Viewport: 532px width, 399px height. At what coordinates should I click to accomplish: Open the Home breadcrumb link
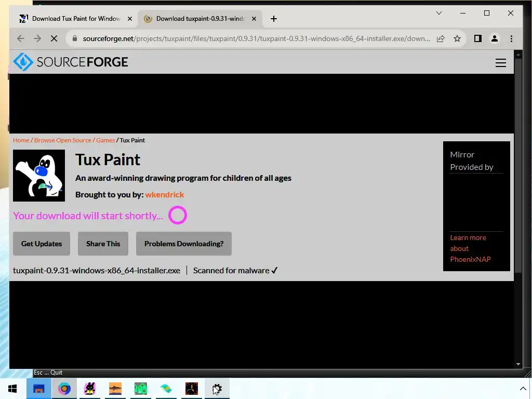[21, 140]
